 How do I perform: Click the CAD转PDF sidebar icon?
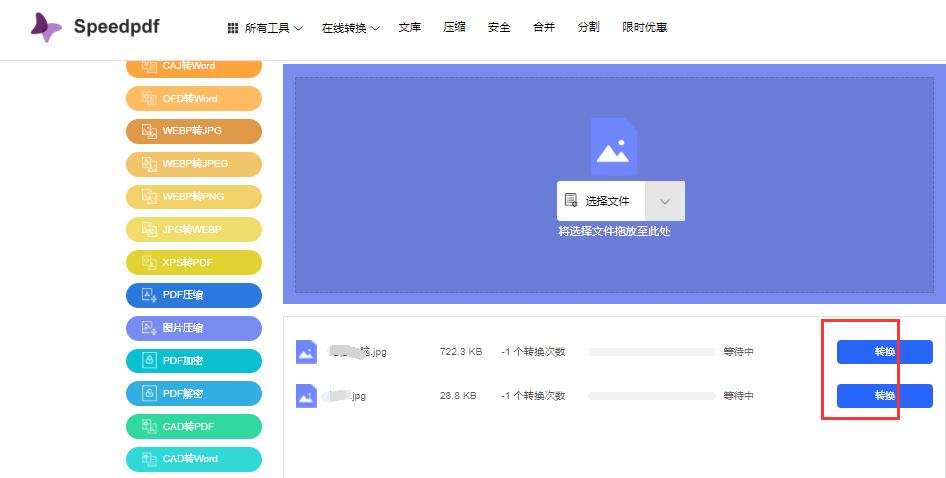coord(149,427)
